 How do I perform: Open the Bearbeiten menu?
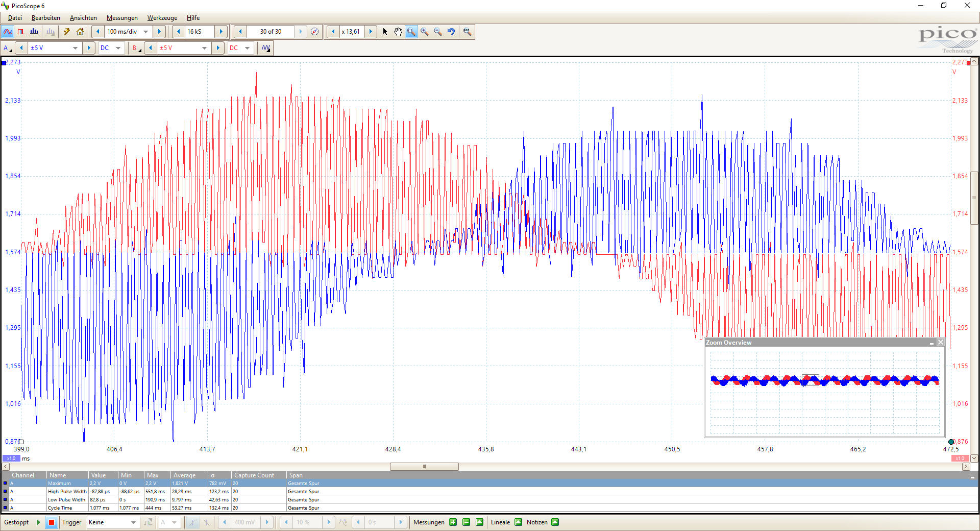coord(46,18)
